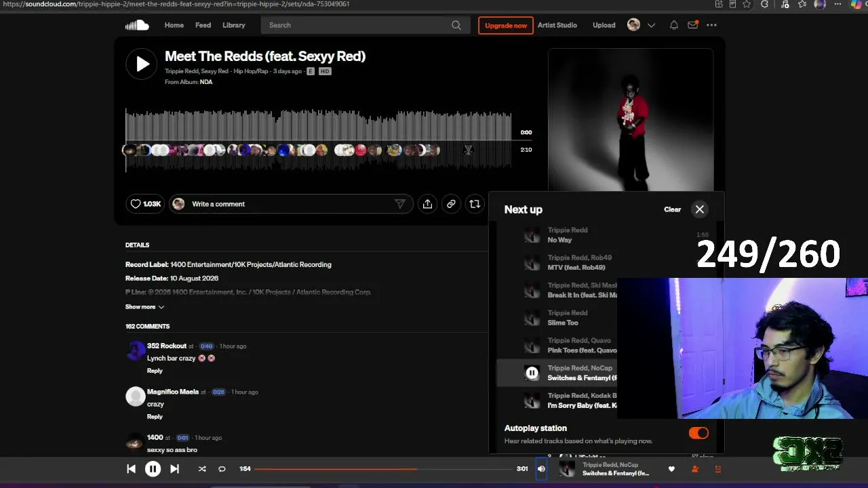Click the Write a comment field
This screenshot has width=868, height=488.
[x=292, y=204]
